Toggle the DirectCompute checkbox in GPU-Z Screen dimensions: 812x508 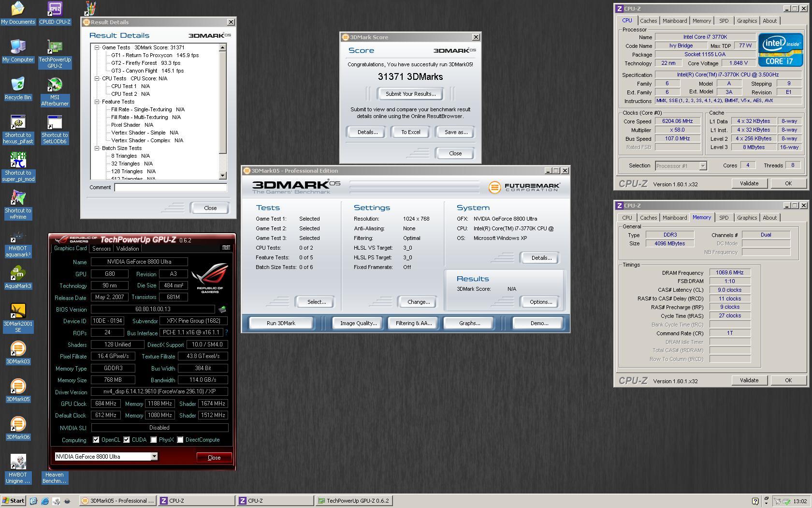point(180,440)
